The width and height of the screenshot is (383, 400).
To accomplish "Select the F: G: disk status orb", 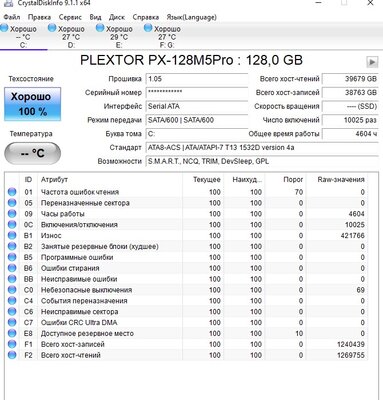I will click(148, 28).
